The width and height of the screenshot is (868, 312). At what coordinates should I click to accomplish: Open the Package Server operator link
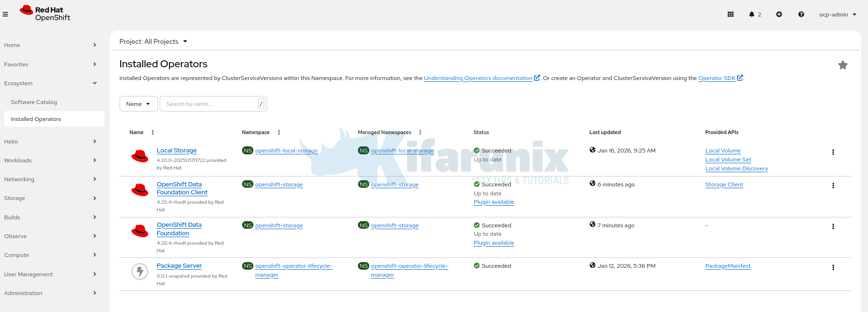179,266
